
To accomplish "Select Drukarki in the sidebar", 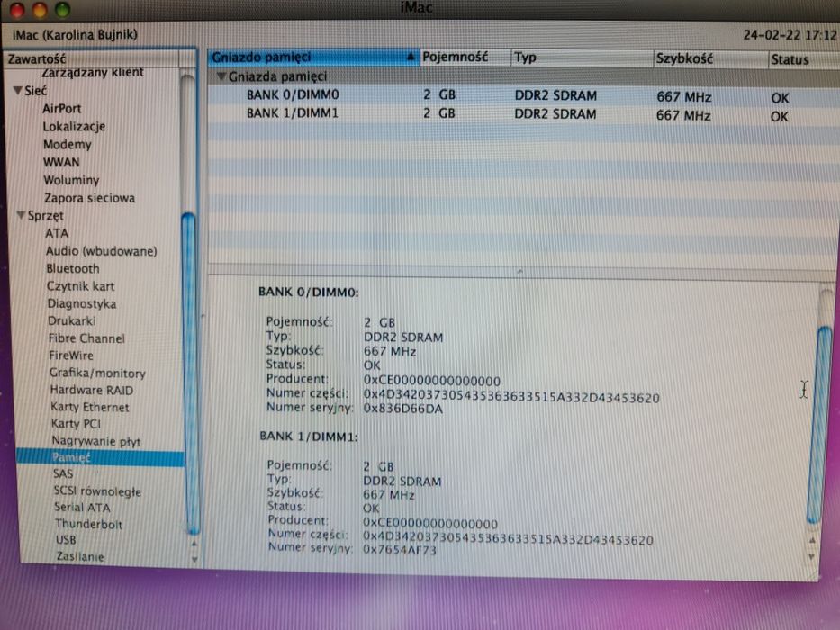I will pyautogui.click(x=72, y=321).
